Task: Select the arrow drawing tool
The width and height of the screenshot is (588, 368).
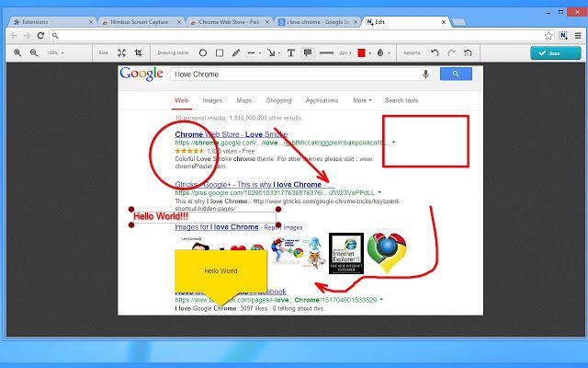Action: 271,53
